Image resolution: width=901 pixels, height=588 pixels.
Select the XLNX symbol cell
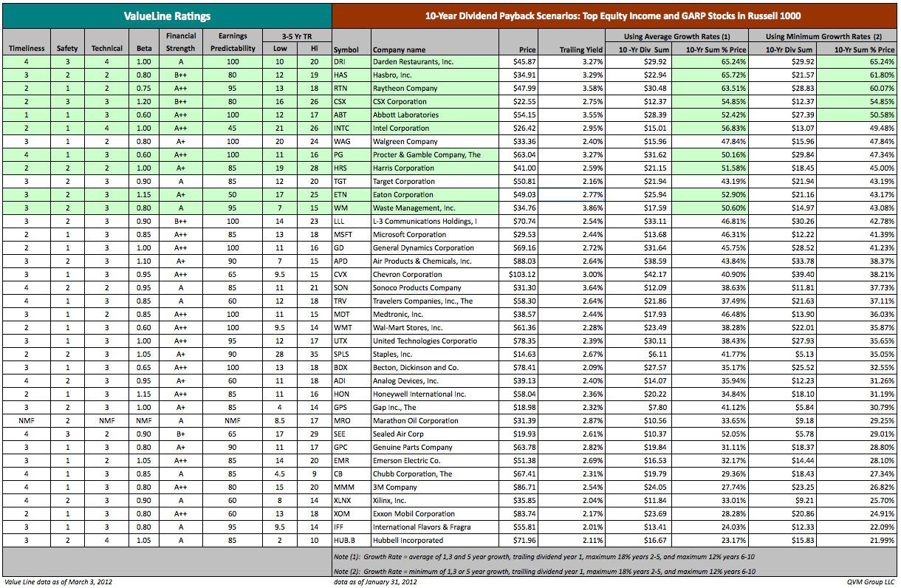352,501
